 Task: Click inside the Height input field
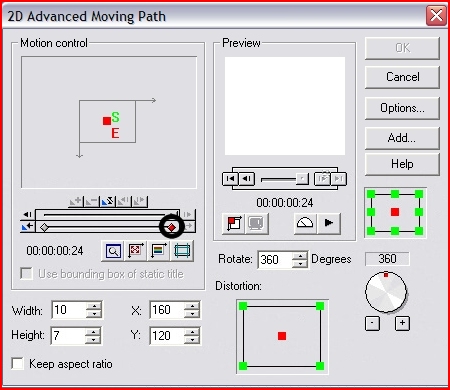(68, 335)
